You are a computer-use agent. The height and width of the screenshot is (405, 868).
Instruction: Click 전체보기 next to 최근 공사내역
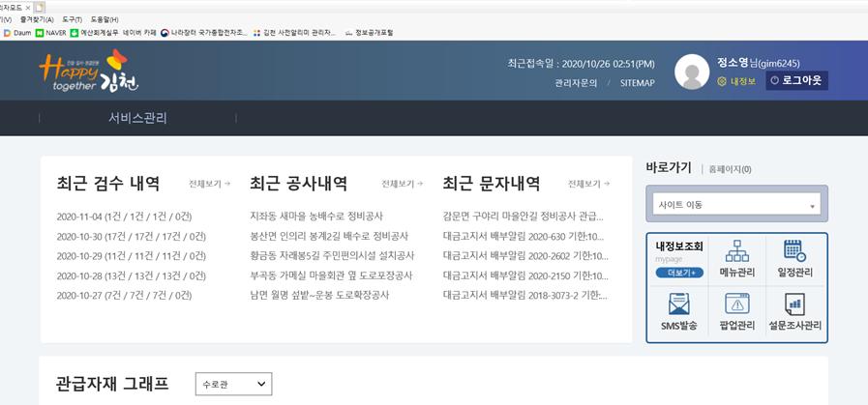(402, 184)
